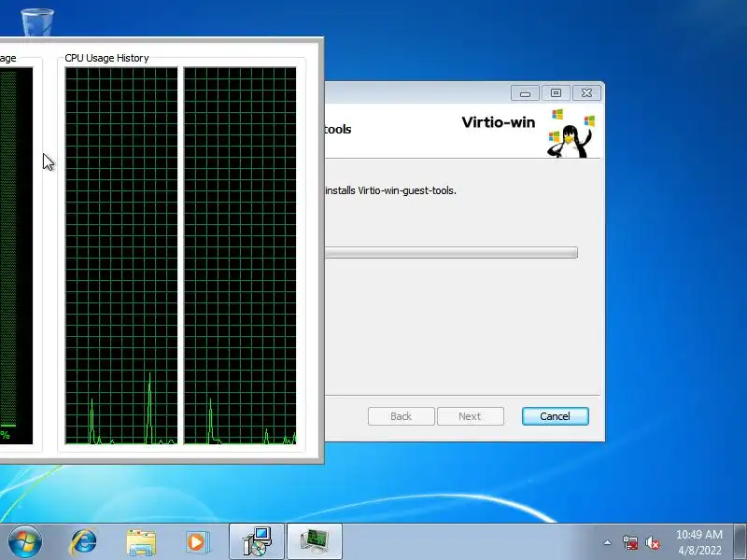Image resolution: width=747 pixels, height=560 pixels.
Task: Click the network status tray icon
Action: click(x=629, y=542)
